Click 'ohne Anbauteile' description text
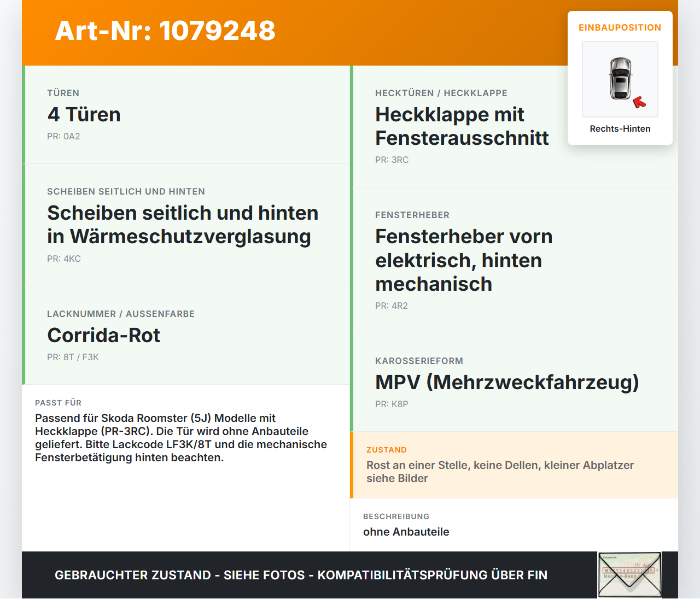This screenshot has width=700, height=599. [406, 532]
